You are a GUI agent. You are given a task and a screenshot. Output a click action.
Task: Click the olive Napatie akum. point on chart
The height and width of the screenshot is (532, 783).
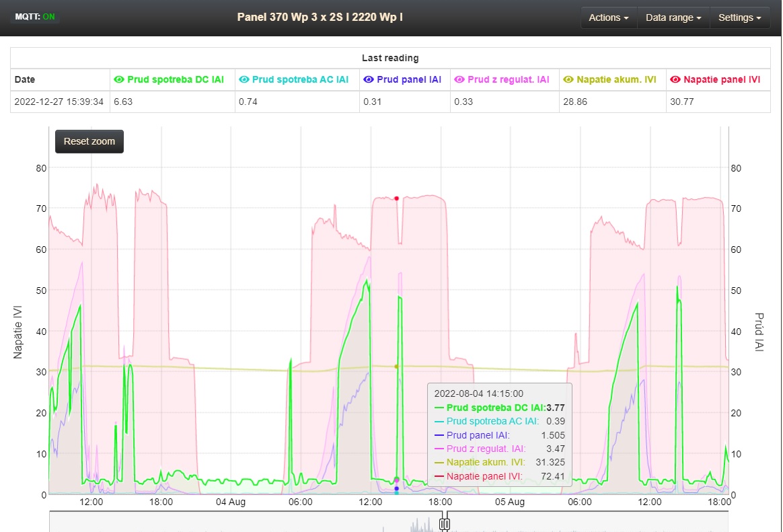click(397, 367)
